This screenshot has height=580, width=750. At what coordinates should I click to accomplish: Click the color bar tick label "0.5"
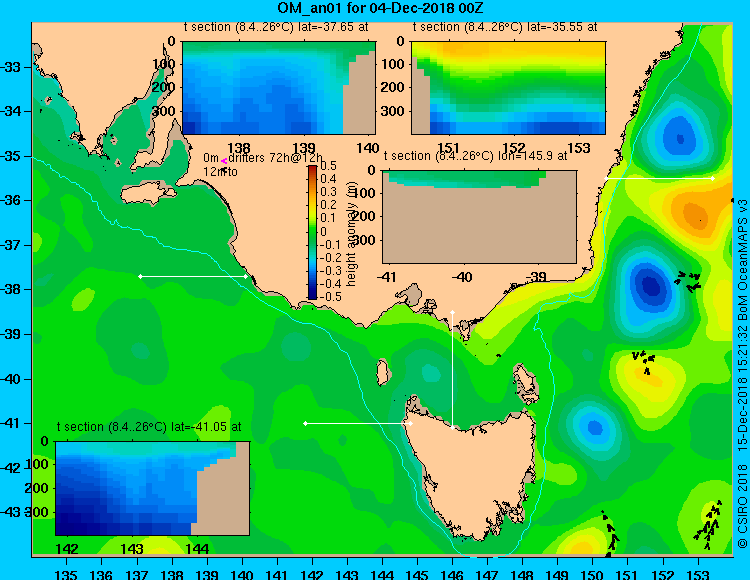point(328,166)
